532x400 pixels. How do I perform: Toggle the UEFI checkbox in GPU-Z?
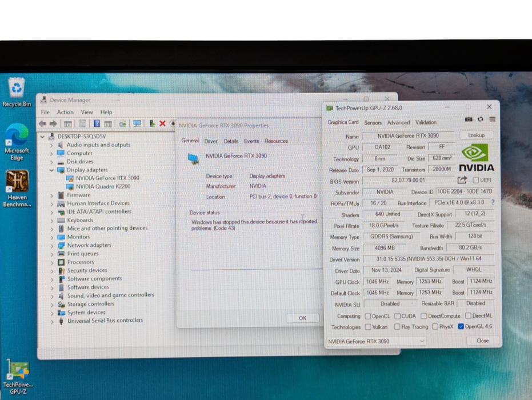(475, 180)
